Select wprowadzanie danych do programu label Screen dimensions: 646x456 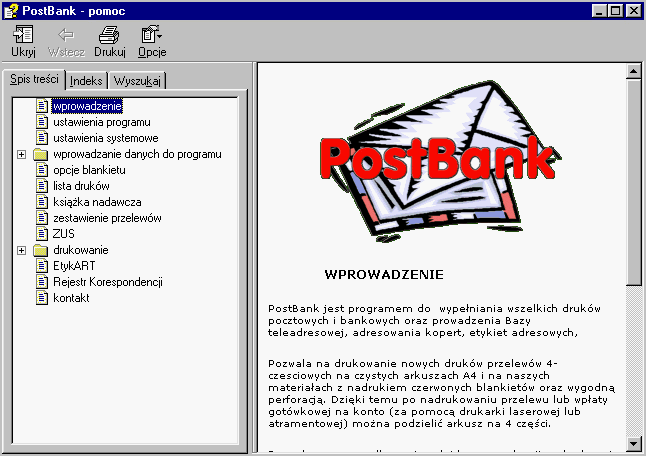(137, 154)
